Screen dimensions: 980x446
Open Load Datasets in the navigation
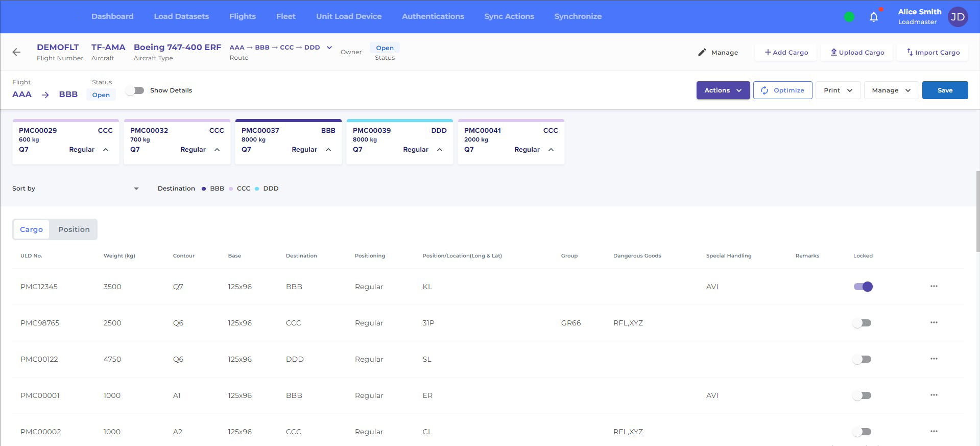181,16
